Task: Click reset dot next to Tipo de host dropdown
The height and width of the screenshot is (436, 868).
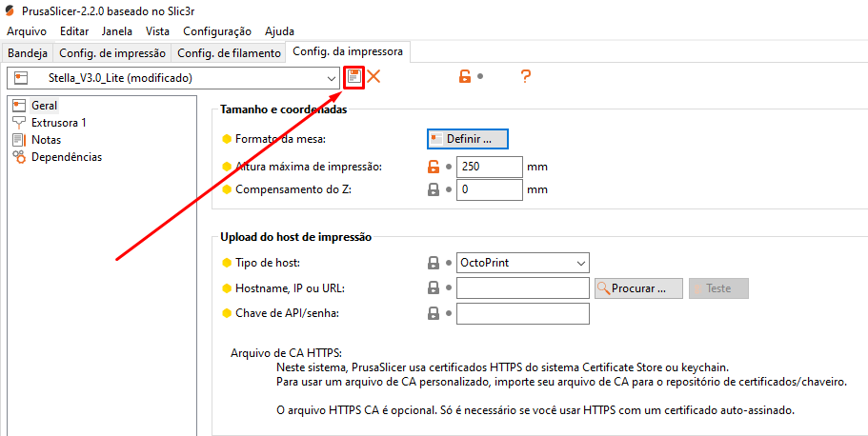Action: point(449,263)
